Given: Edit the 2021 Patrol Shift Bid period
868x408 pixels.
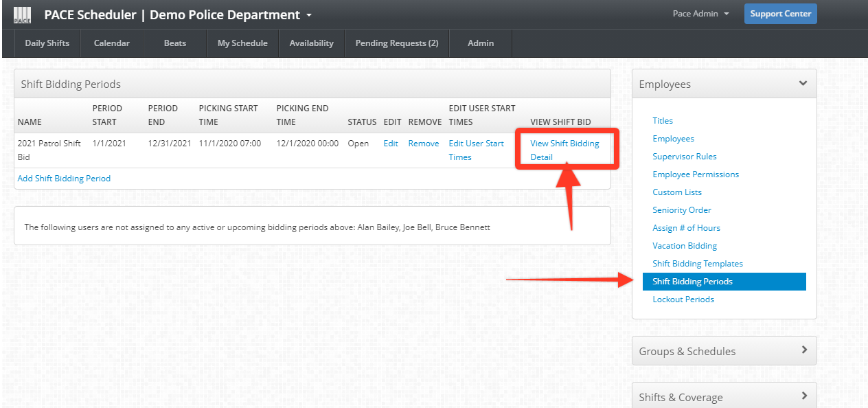Looking at the screenshot, I should [390, 143].
